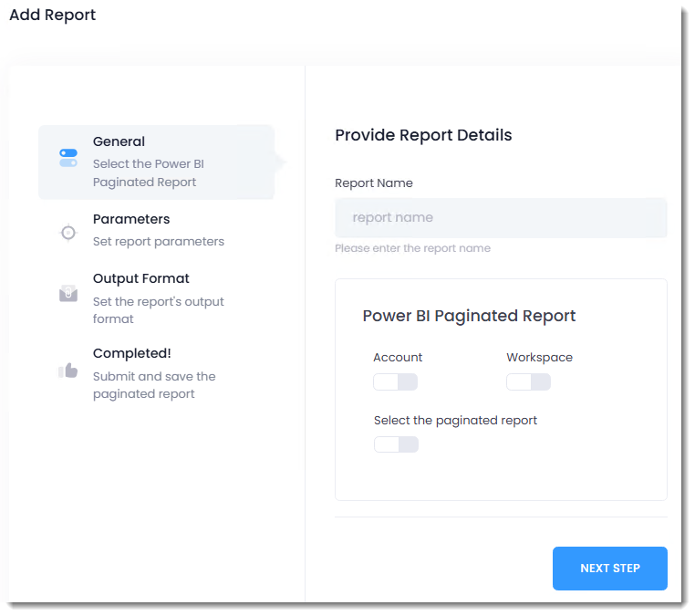
Task: Enable the Select the paginated report switch
Action: (x=396, y=444)
